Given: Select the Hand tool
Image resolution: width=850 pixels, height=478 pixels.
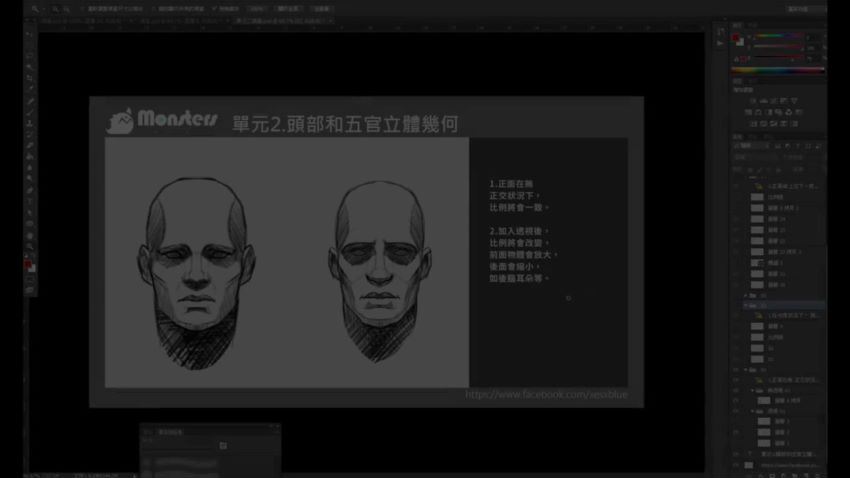Looking at the screenshot, I should pyautogui.click(x=30, y=235).
